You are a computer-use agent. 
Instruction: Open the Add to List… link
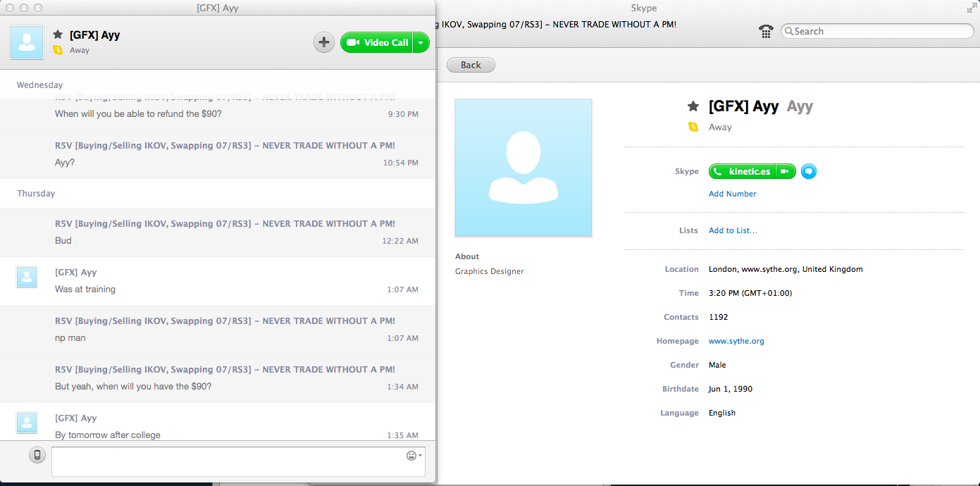pos(733,230)
